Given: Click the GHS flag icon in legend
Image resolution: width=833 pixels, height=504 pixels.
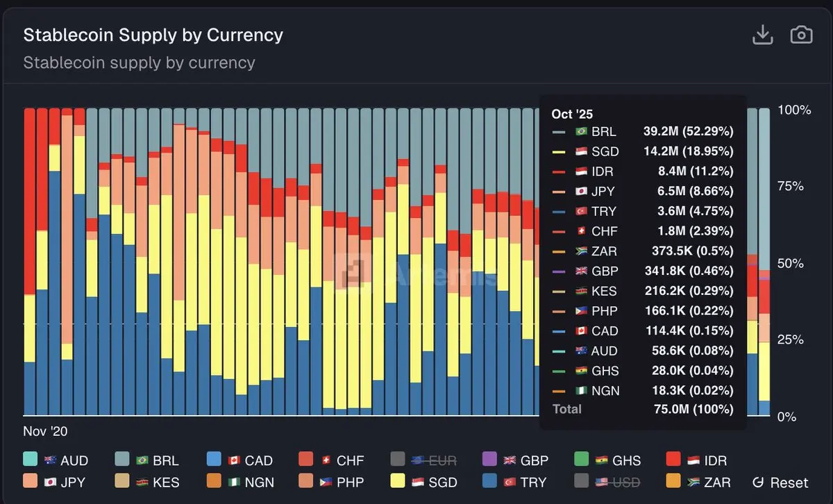Looking at the screenshot, I should (x=601, y=460).
